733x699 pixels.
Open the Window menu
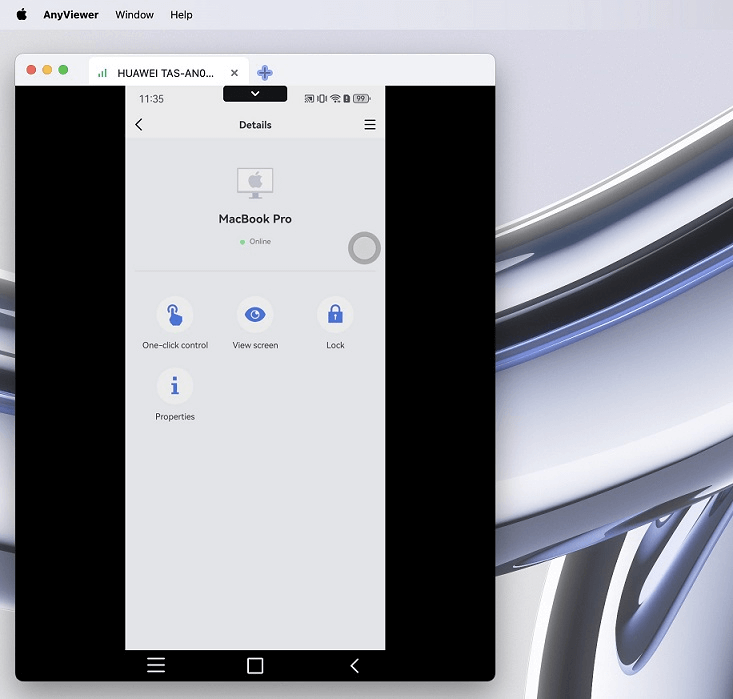[134, 14]
